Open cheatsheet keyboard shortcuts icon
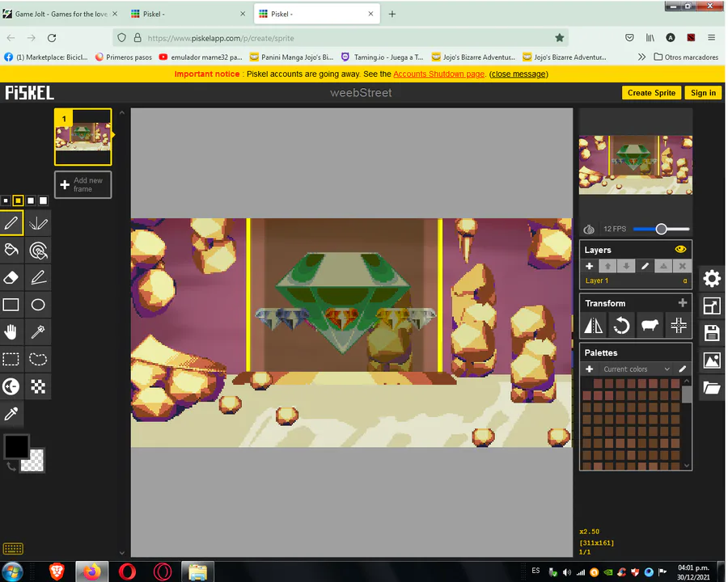The height and width of the screenshot is (582, 728). point(13,549)
